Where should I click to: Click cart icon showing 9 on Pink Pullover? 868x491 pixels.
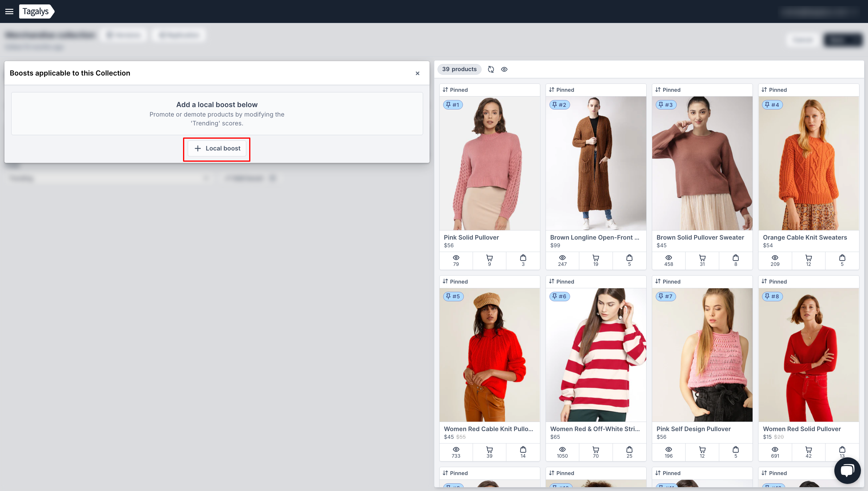tap(489, 258)
